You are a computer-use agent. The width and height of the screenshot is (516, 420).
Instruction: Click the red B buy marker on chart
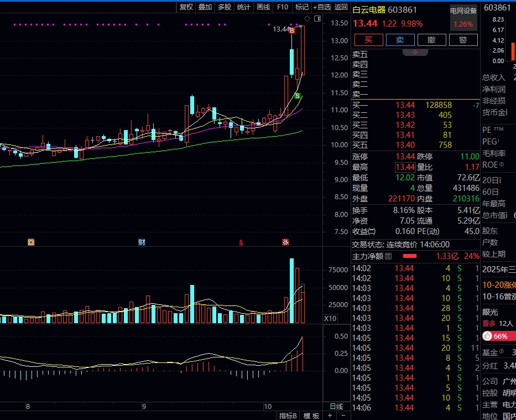pos(291,30)
